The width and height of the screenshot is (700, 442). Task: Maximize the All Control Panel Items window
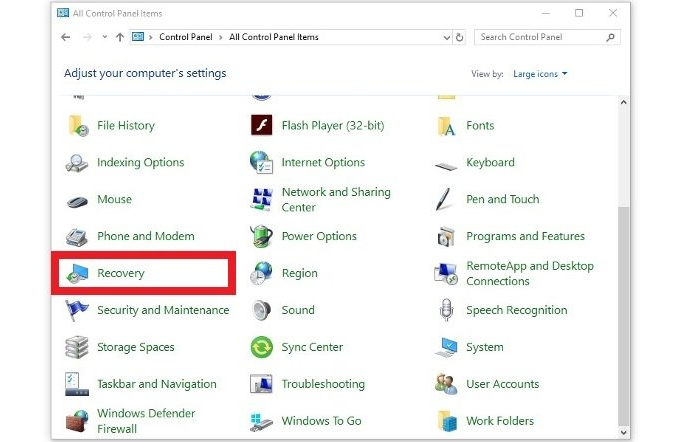click(x=579, y=13)
